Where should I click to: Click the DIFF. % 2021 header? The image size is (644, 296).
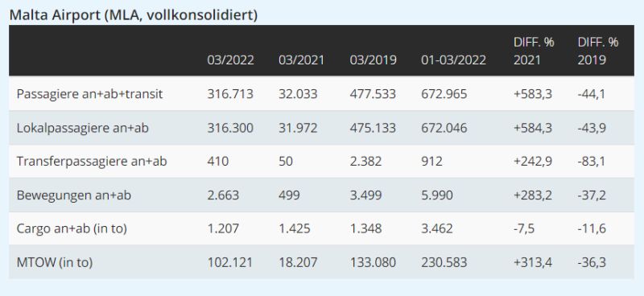click(x=534, y=51)
